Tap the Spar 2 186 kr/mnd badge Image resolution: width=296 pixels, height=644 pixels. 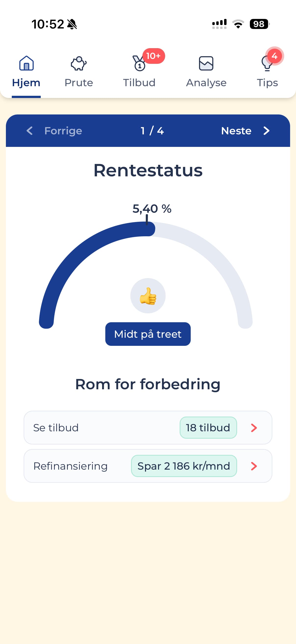(184, 466)
